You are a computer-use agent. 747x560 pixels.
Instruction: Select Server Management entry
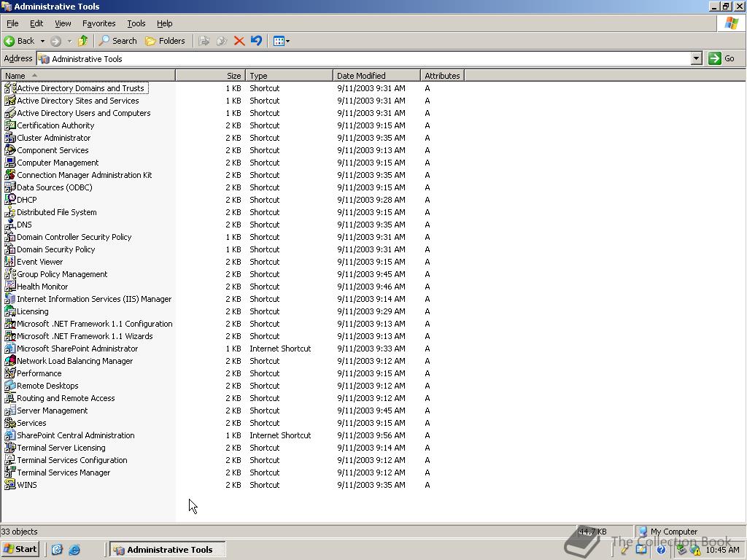46,410
